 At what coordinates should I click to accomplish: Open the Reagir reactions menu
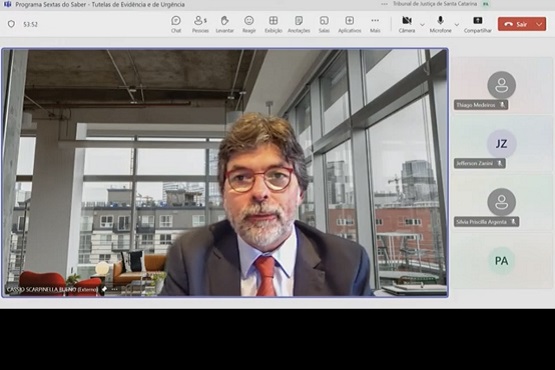(x=249, y=24)
